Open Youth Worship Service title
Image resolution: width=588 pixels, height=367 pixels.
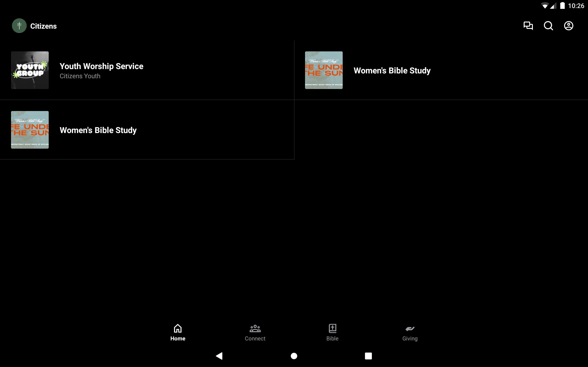(101, 66)
